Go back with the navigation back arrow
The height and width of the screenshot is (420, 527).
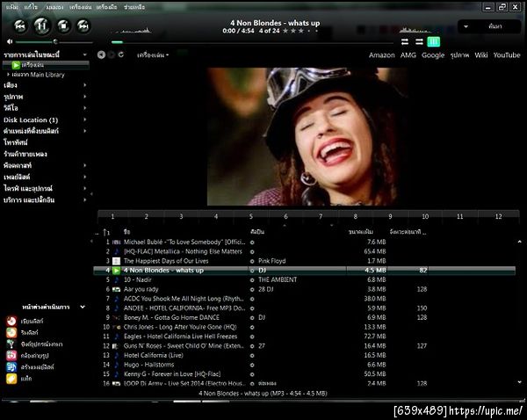pyautogui.click(x=101, y=54)
